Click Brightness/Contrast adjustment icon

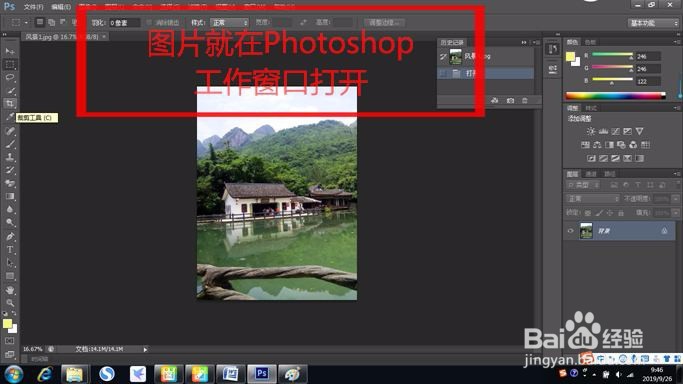[x=591, y=131]
